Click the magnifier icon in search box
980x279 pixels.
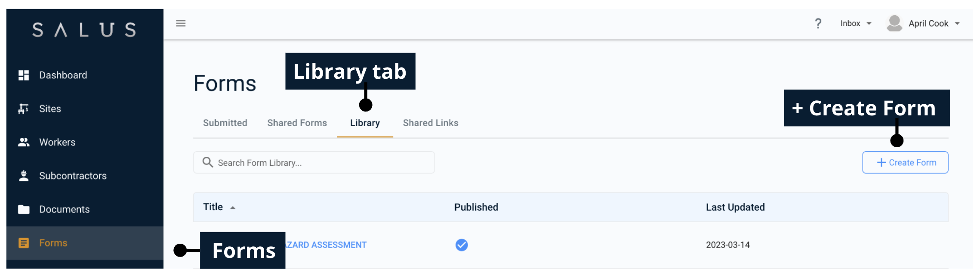pos(208,162)
